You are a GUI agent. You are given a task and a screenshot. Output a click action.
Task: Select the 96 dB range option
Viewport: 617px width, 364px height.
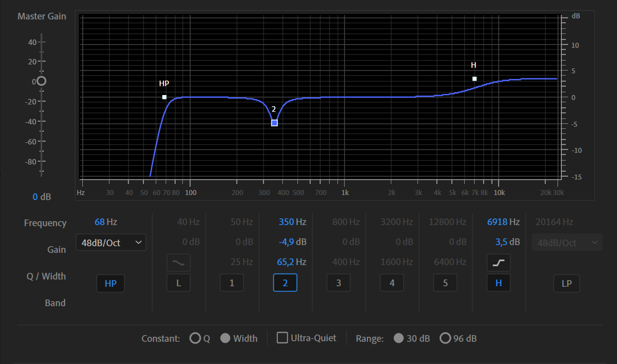445,338
